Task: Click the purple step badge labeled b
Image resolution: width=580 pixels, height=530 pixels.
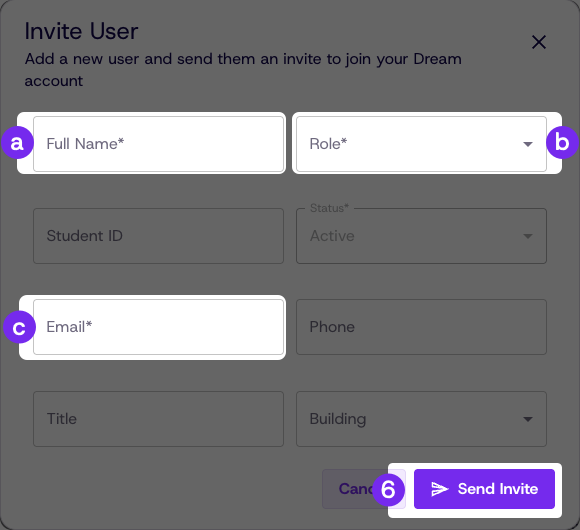Action: coord(562,143)
